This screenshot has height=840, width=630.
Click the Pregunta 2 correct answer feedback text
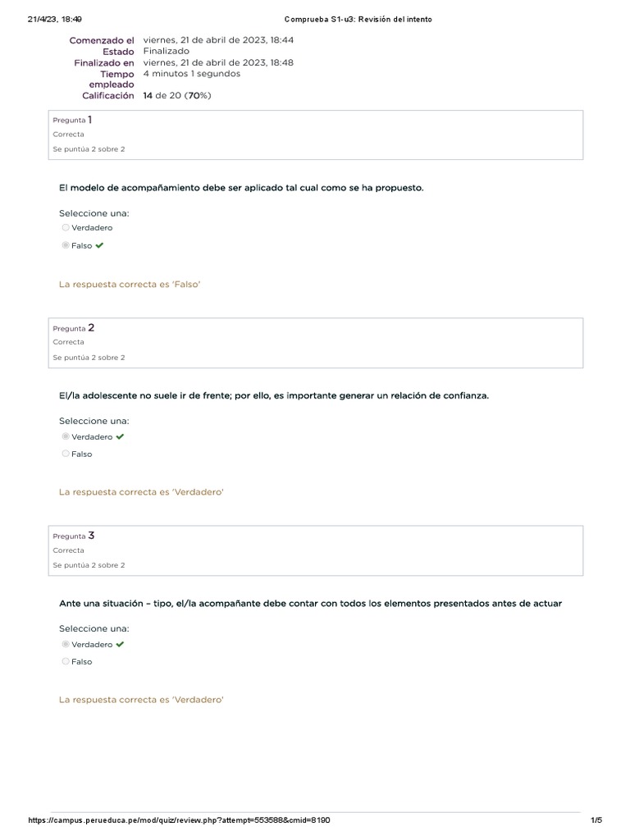(141, 492)
